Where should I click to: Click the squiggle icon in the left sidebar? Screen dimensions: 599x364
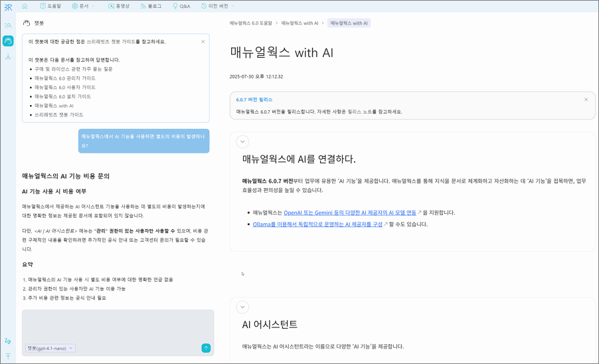coord(8,341)
